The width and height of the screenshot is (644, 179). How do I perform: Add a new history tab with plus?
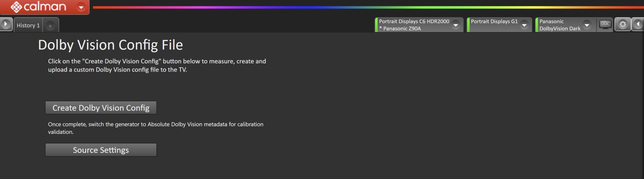coord(50,26)
